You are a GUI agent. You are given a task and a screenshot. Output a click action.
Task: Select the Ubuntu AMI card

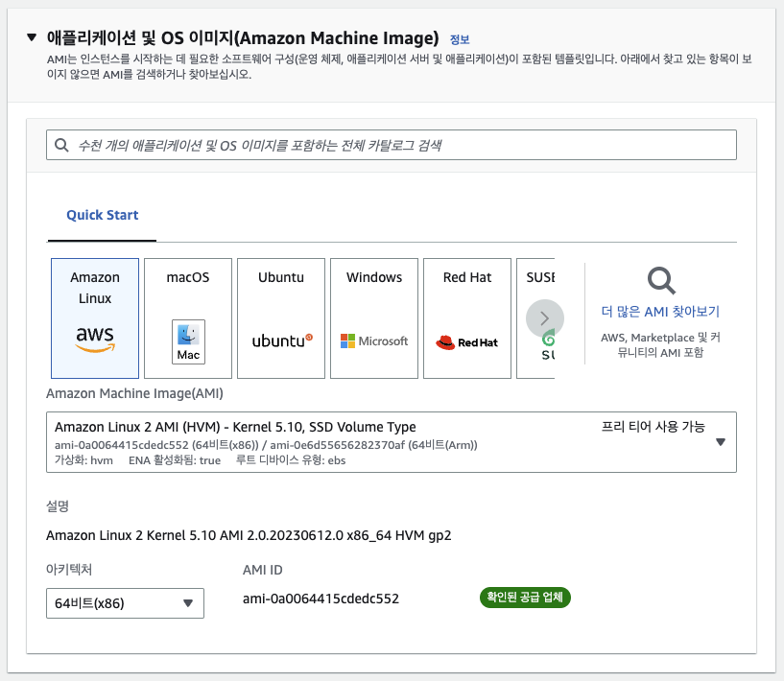click(281, 318)
